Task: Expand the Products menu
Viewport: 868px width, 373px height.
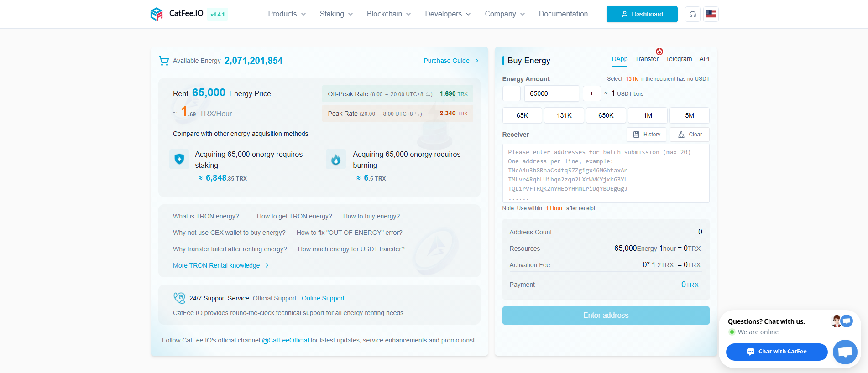Action: [287, 14]
